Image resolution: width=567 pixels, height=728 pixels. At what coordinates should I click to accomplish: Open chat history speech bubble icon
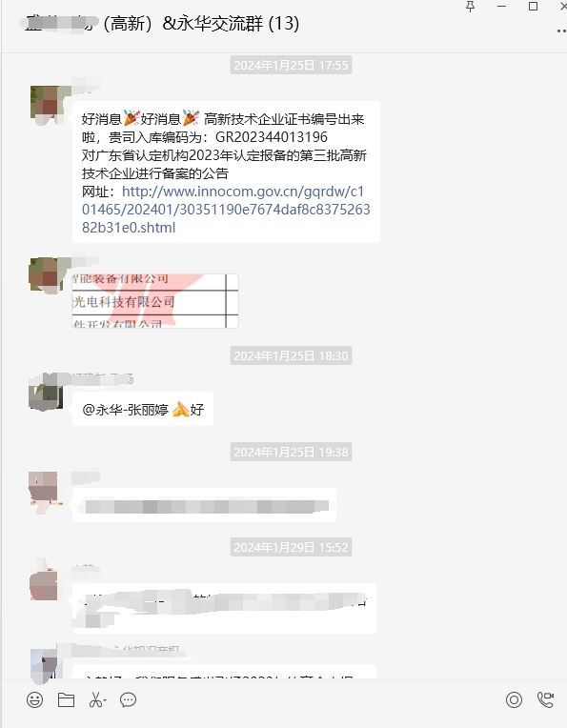tap(128, 699)
